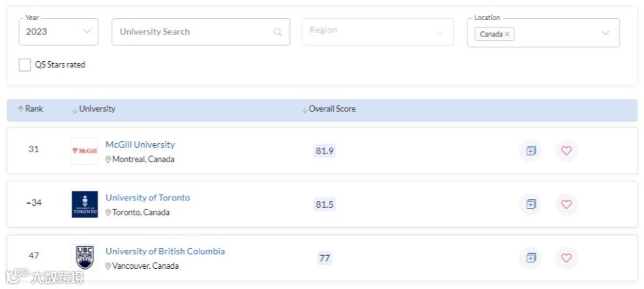Add McGill University to compare list

(530, 151)
